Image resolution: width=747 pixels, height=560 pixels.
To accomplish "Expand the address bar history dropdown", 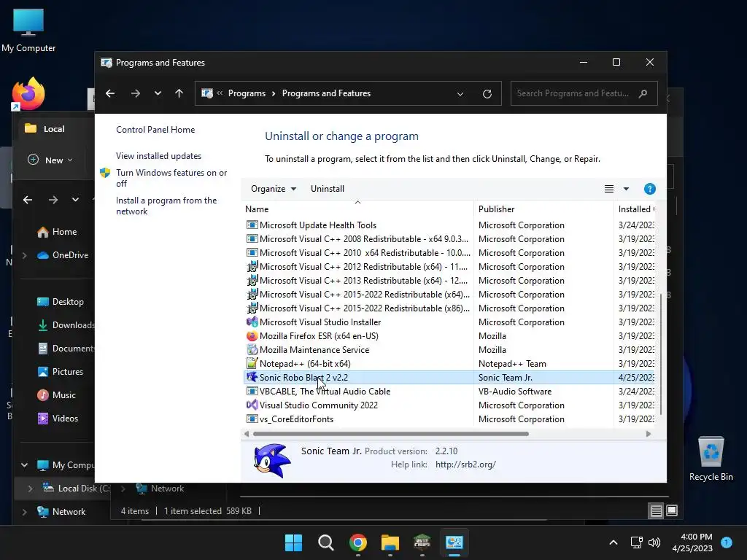I will [x=460, y=94].
